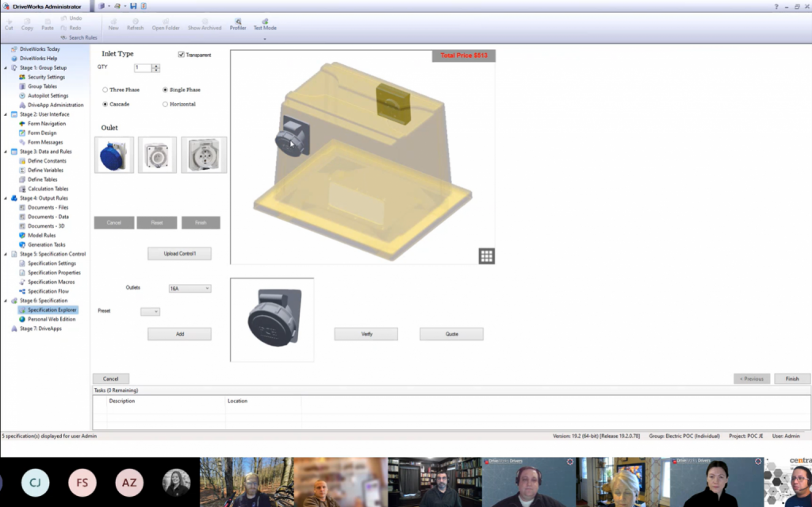Click the Refresh toolbar icon

(135, 25)
